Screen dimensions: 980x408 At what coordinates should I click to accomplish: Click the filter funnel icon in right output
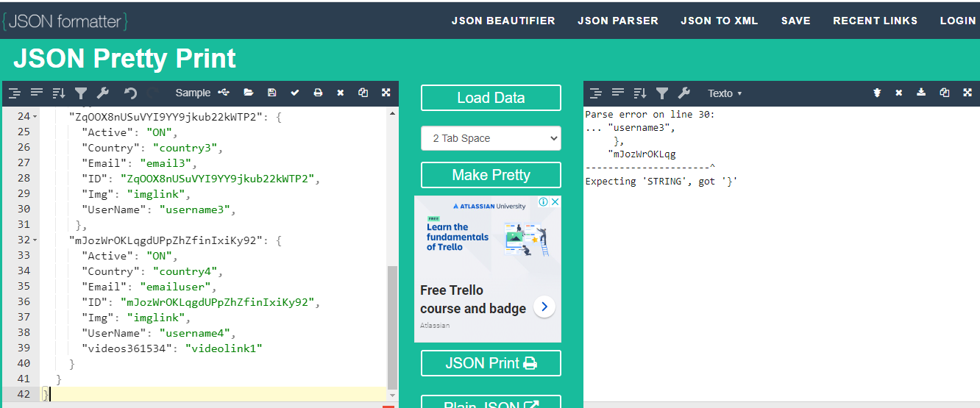click(x=662, y=93)
